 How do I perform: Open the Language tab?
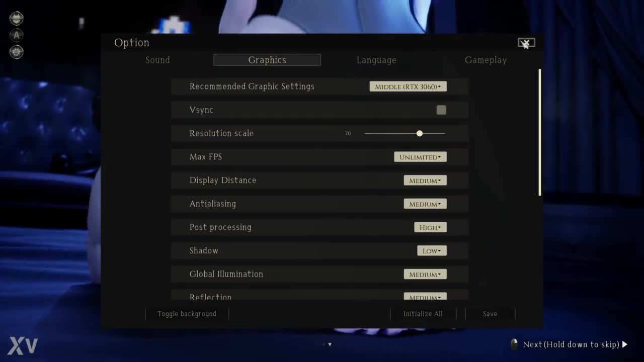coord(376,60)
